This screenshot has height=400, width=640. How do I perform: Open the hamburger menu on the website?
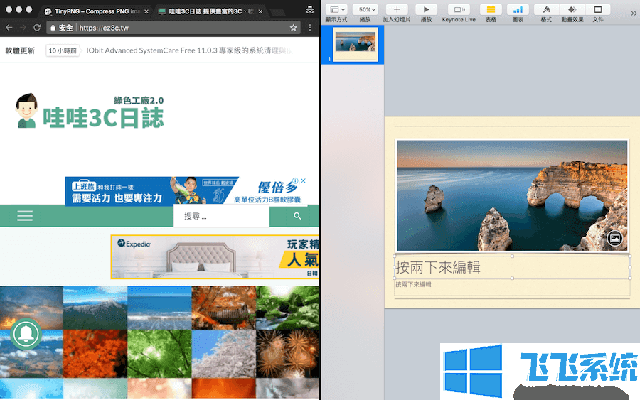click(26, 216)
